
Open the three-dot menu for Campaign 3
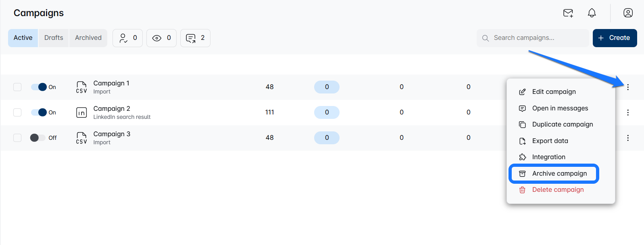click(628, 138)
